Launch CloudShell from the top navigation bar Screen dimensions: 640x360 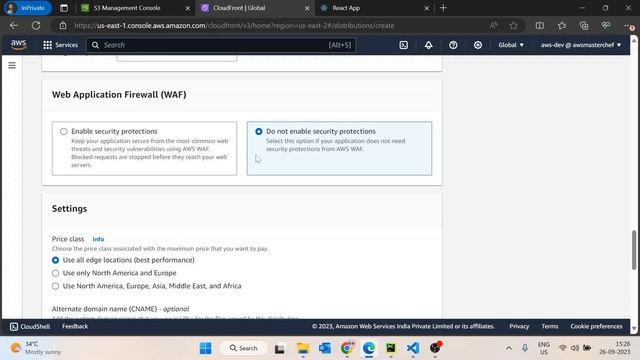click(x=403, y=45)
